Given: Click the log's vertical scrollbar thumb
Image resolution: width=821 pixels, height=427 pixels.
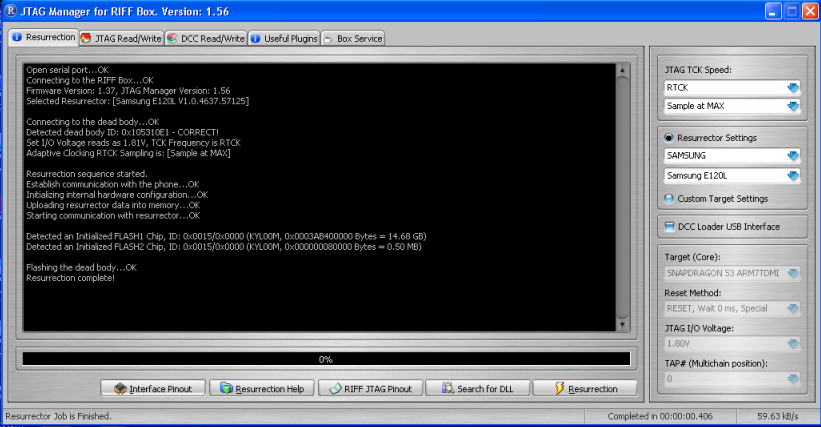Looking at the screenshot, I should point(622,197).
